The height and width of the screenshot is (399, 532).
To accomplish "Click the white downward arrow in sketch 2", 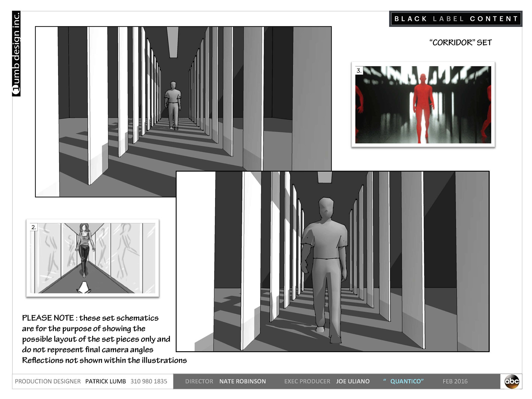I will (84, 287).
